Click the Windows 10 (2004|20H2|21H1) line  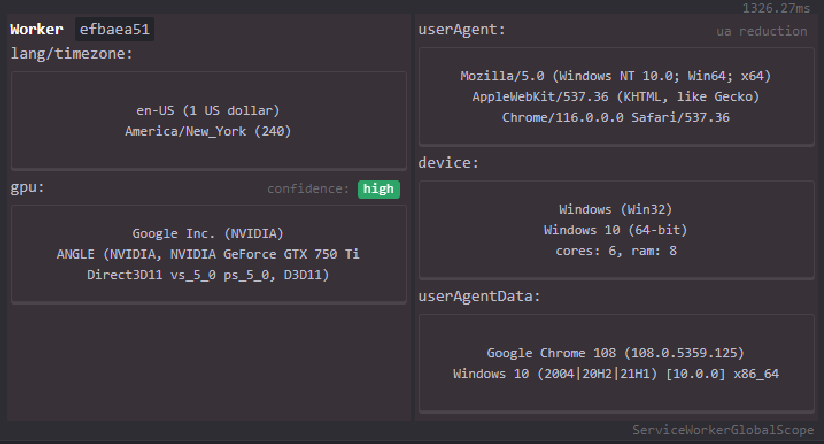[x=615, y=374]
